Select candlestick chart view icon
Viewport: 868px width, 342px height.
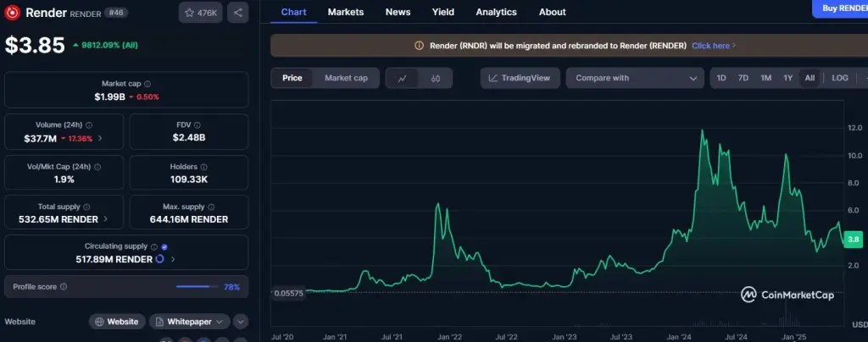coord(436,79)
